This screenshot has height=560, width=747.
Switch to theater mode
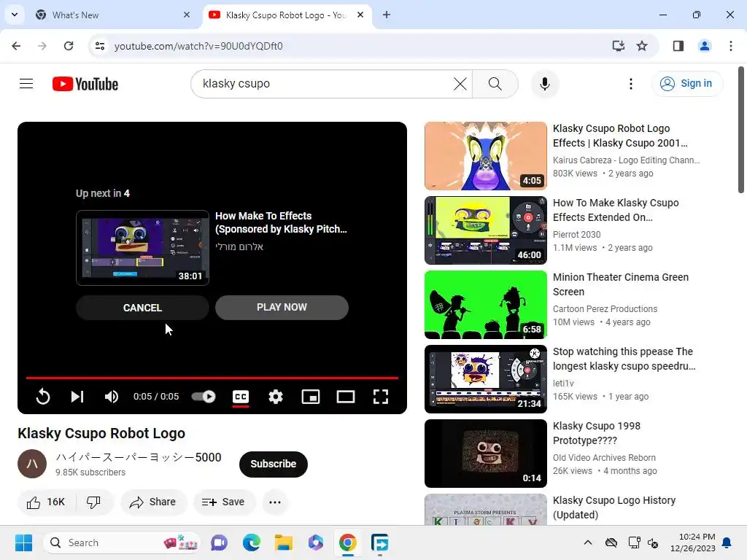(345, 396)
